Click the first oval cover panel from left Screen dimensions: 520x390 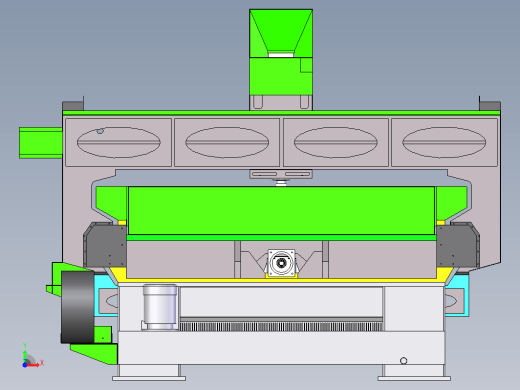(x=119, y=142)
